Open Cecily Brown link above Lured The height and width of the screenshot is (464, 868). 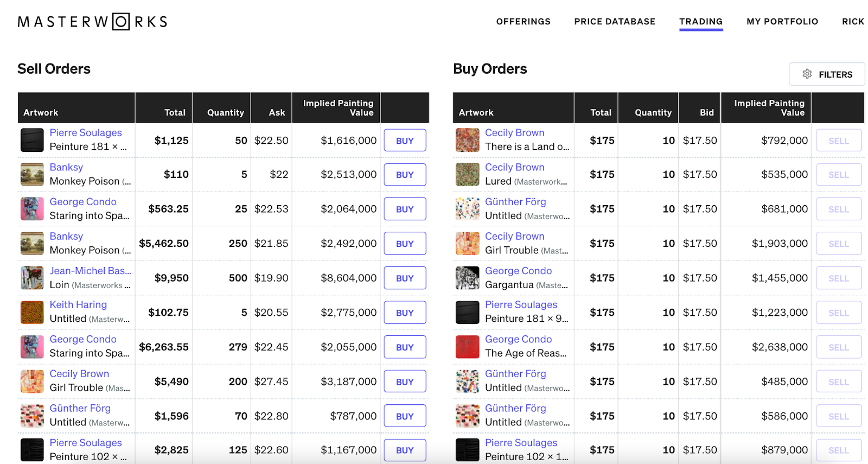click(514, 167)
